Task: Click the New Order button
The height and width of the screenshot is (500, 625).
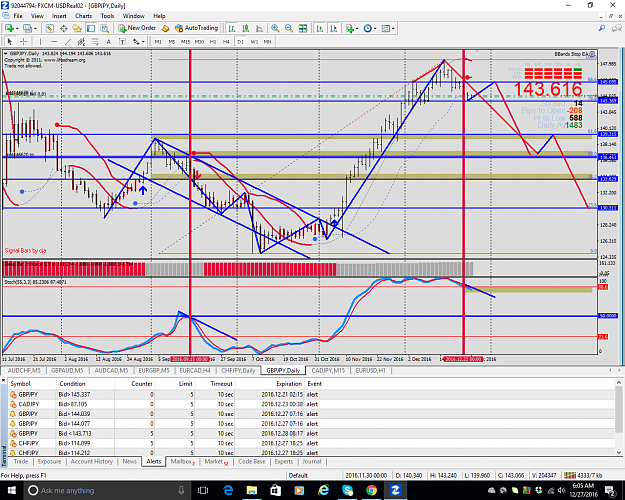Action: (x=137, y=28)
